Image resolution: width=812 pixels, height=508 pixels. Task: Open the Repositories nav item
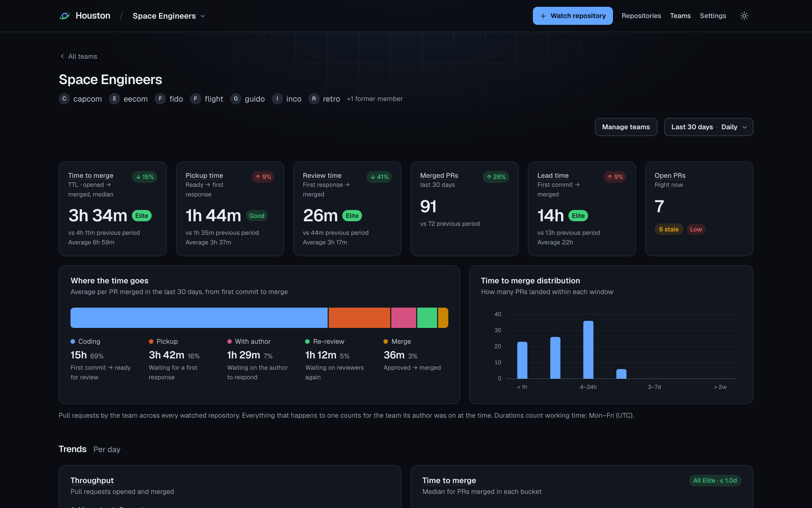641,16
